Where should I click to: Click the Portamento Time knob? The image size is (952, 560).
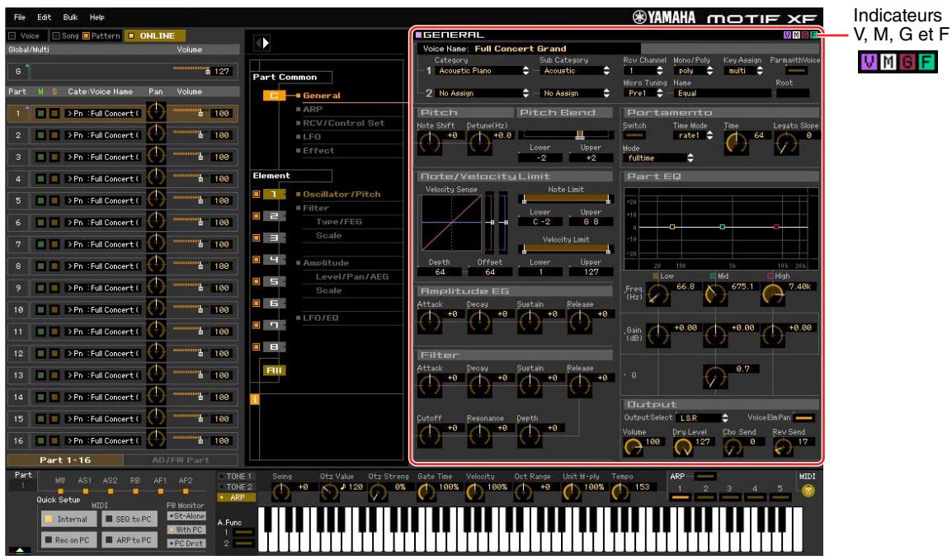[737, 144]
